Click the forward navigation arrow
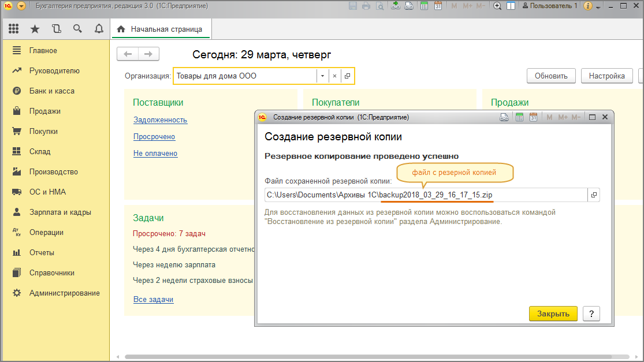The image size is (644, 362). 148,54
